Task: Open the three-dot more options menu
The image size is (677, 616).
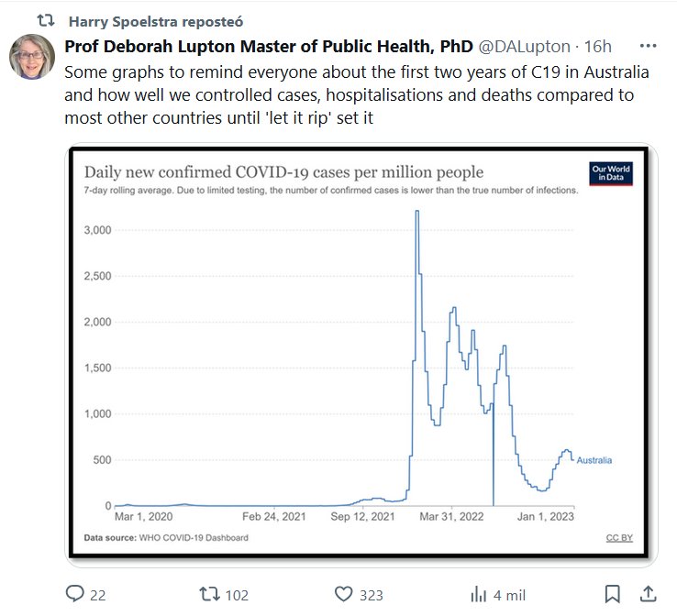Action: tap(648, 46)
